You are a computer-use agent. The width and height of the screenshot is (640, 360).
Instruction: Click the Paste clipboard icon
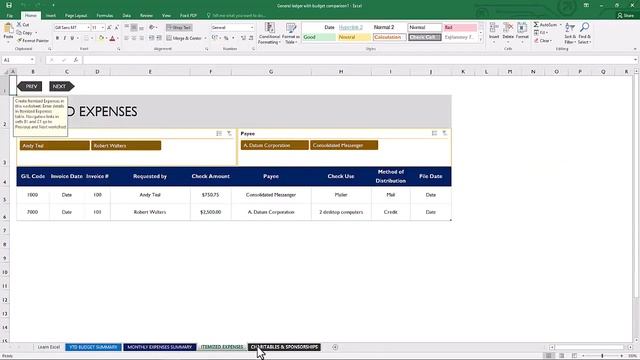[x=8, y=29]
